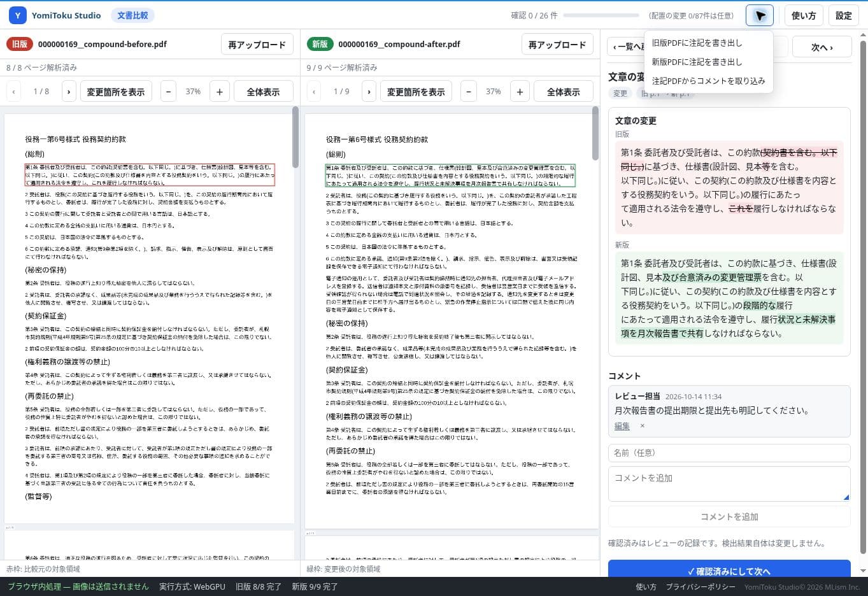Zoom in the old version PDF

click(220, 92)
